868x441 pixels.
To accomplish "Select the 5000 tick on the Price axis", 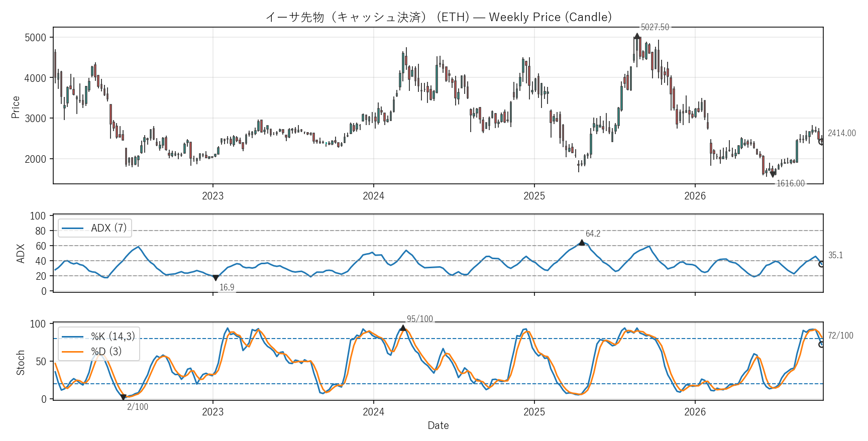I will (x=36, y=37).
